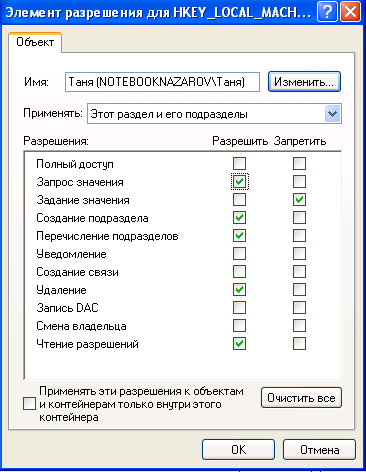The height and width of the screenshot is (472, 366).
Task: Check Запретить for Удаление
Action: pos(299,290)
